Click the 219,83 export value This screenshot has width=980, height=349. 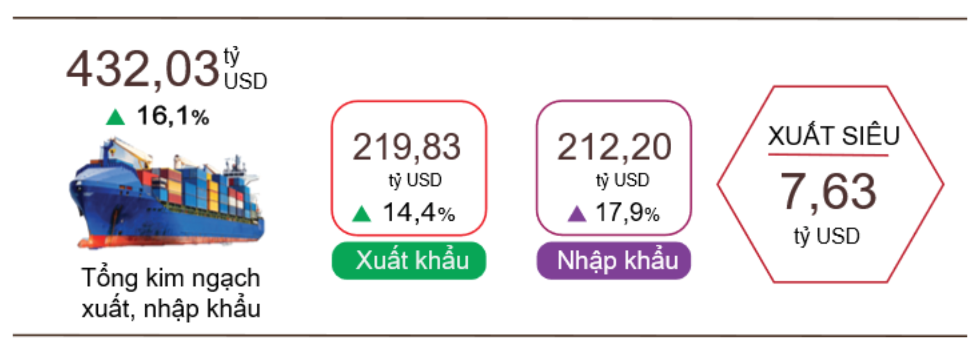pos(407,147)
